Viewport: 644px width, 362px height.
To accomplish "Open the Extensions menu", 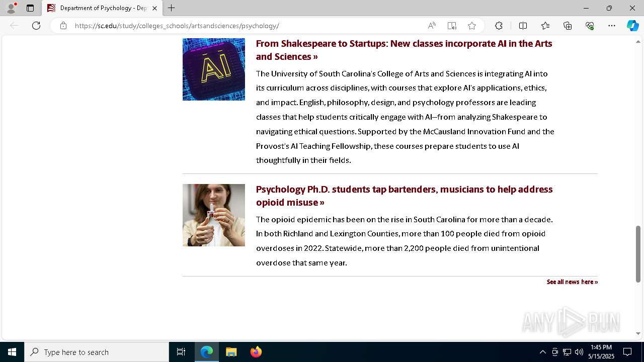I will tap(499, 26).
